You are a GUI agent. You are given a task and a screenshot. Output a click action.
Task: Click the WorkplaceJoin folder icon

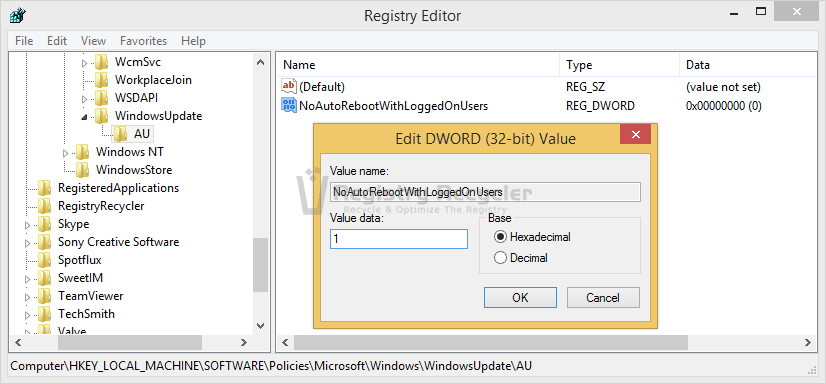pos(102,80)
